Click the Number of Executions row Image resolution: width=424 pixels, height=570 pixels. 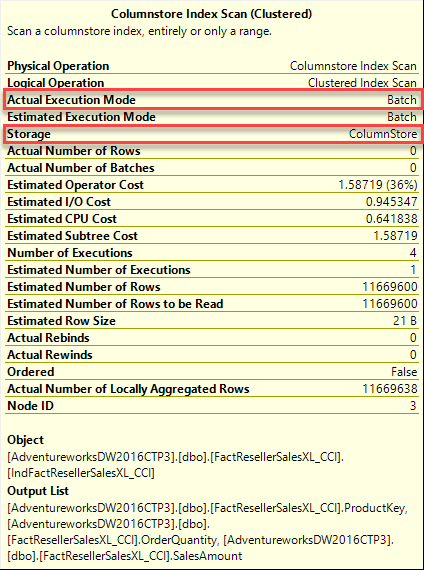click(212, 253)
